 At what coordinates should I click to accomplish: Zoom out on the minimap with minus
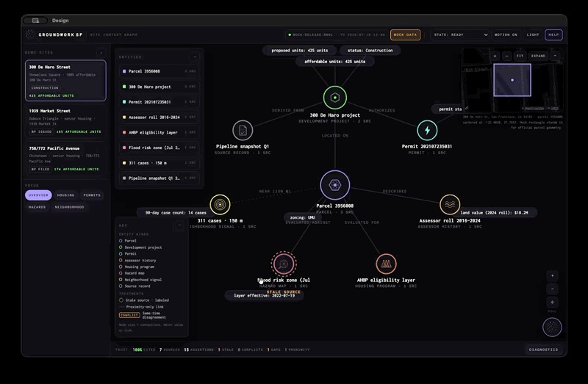click(x=507, y=56)
